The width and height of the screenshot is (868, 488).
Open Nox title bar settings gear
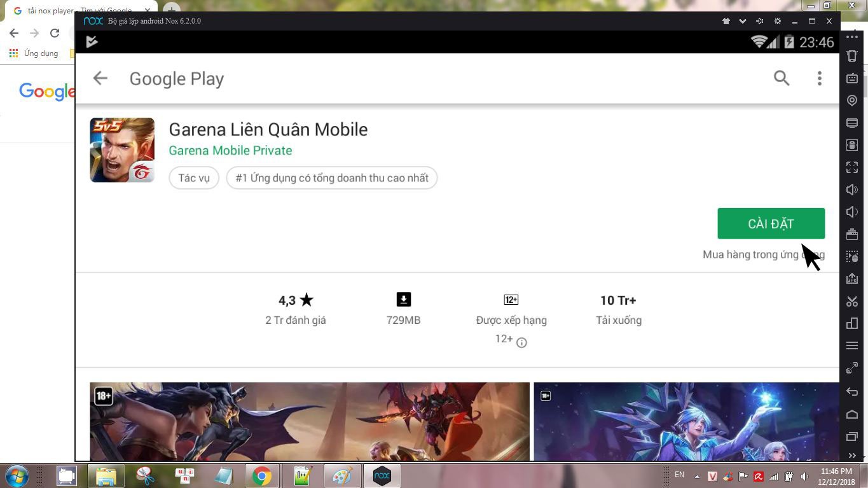coord(777,21)
